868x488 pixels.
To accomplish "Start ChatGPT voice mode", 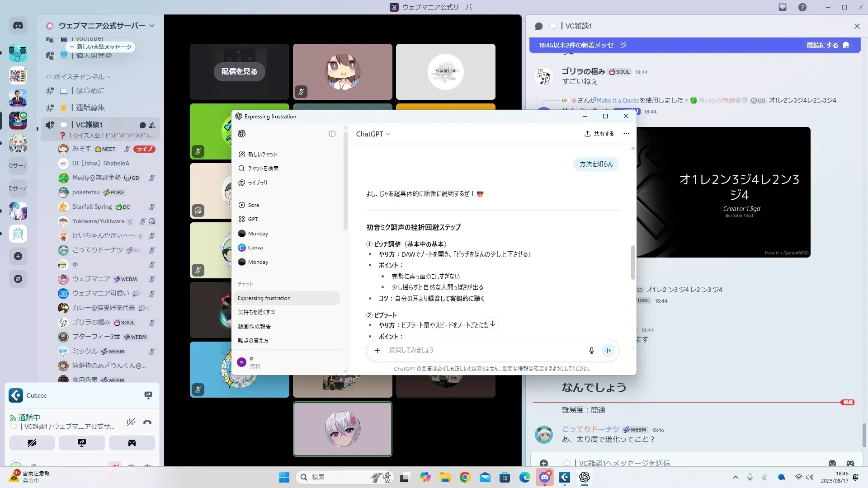I will pos(609,351).
